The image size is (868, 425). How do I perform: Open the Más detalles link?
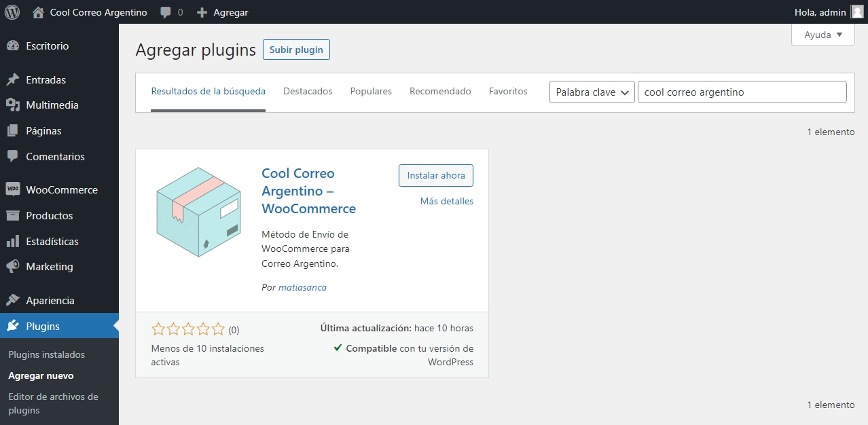pyautogui.click(x=446, y=201)
